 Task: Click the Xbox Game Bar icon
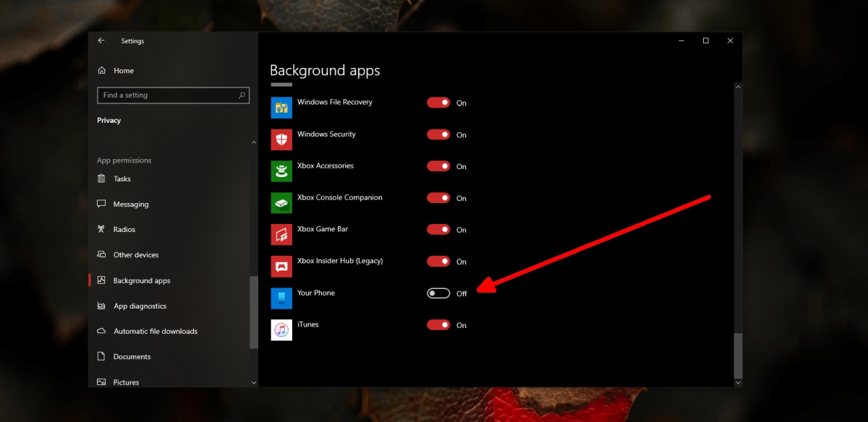point(281,235)
